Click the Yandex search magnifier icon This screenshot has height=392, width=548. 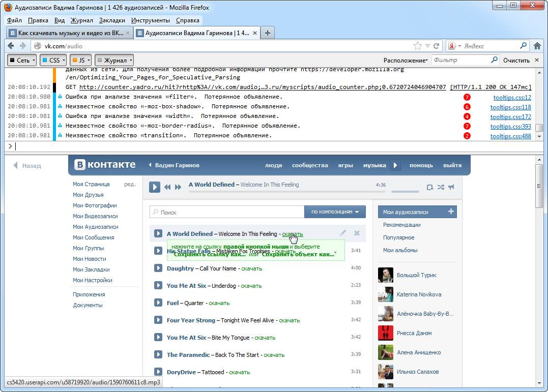[523, 46]
